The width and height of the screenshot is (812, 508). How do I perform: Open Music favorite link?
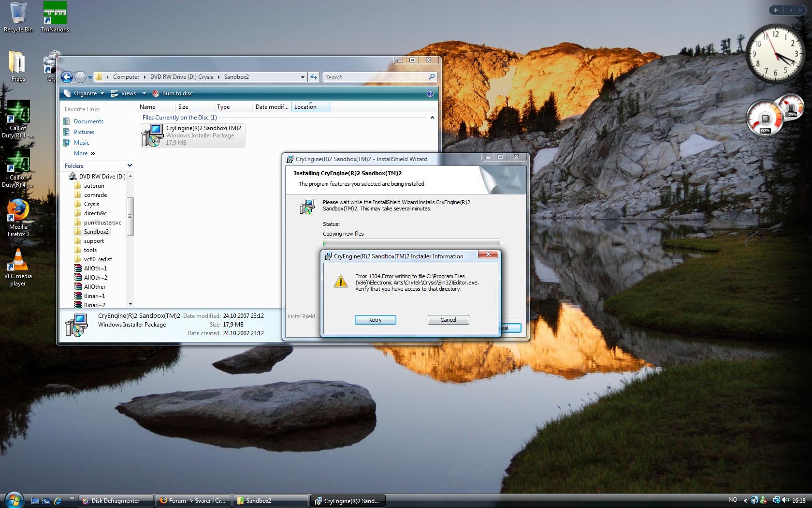82,143
